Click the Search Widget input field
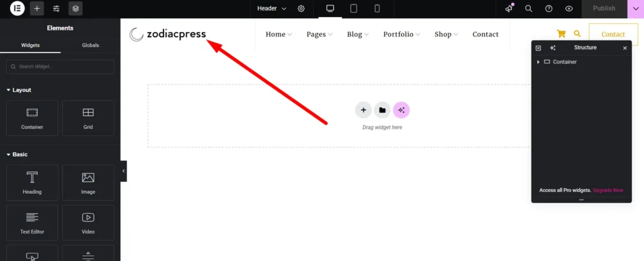This screenshot has height=261, width=644. click(x=60, y=67)
